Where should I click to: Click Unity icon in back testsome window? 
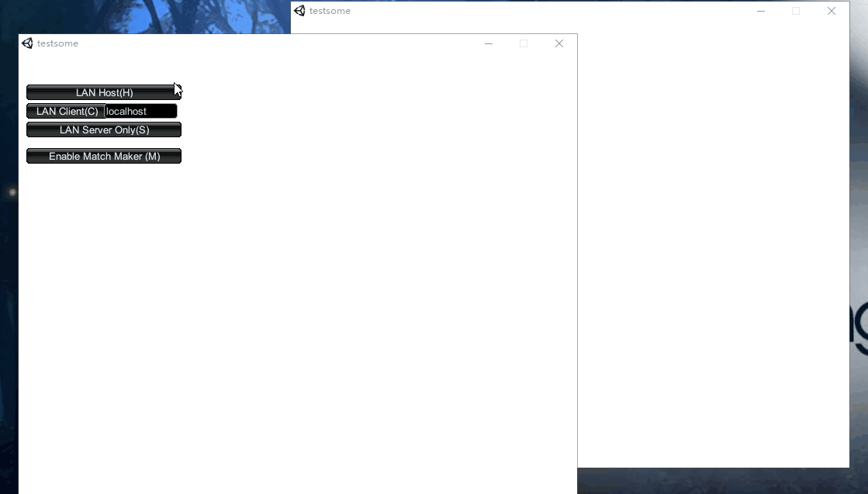(x=299, y=11)
